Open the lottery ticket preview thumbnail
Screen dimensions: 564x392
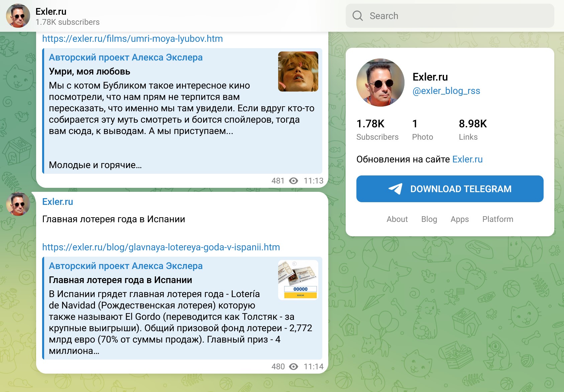(x=298, y=280)
